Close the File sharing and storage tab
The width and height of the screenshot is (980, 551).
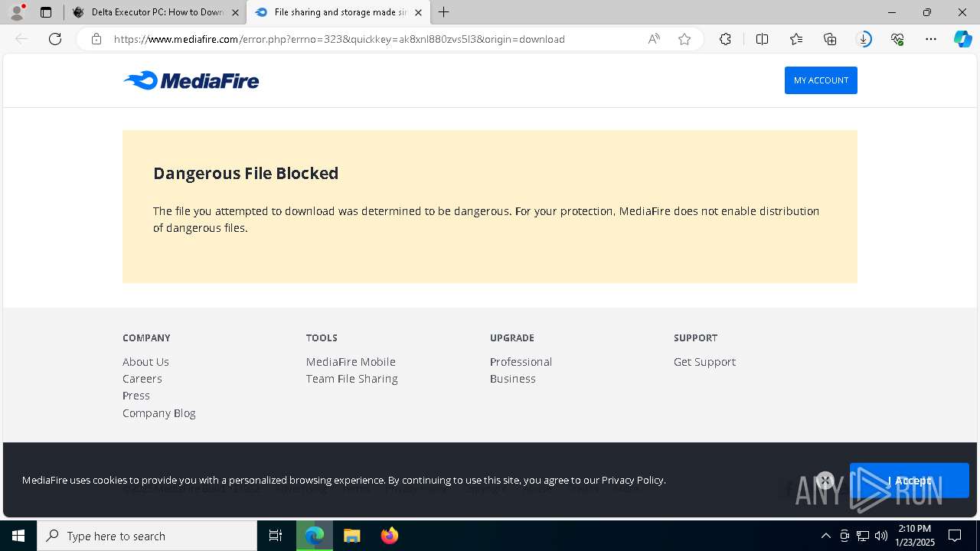[417, 12]
